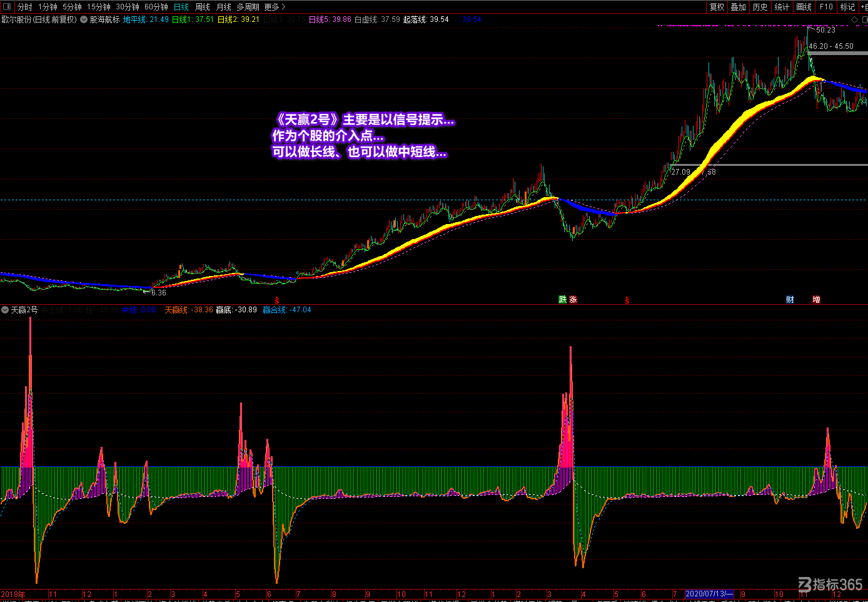Click the 赢合线: -47.04 value label
Viewport: 868px width, 602px height.
[x=286, y=310]
